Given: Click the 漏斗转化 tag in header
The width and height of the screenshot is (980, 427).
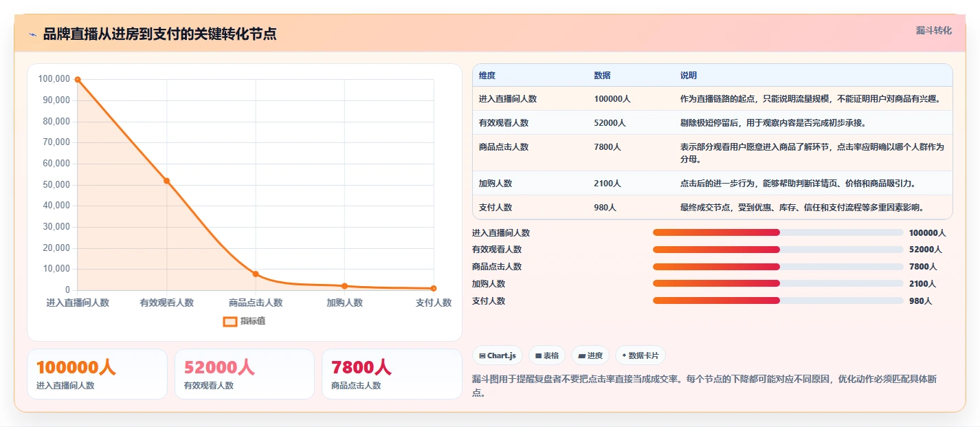Looking at the screenshot, I should (934, 31).
